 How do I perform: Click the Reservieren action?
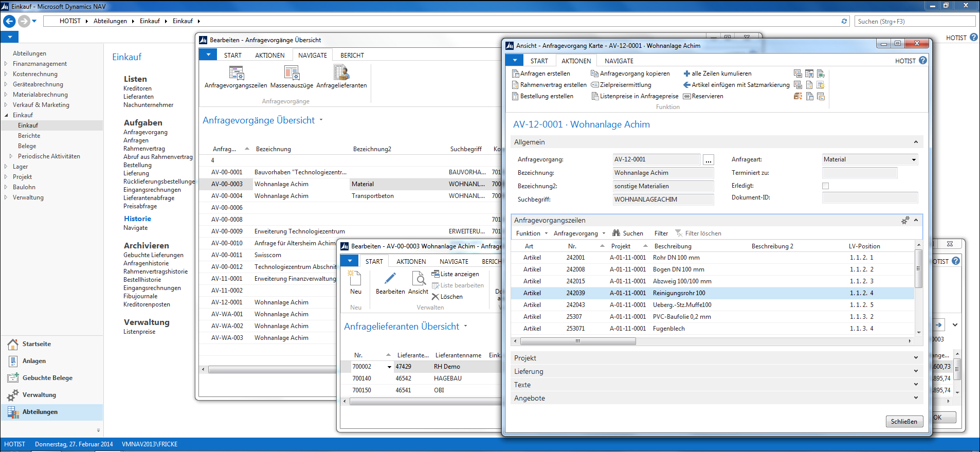[703, 96]
